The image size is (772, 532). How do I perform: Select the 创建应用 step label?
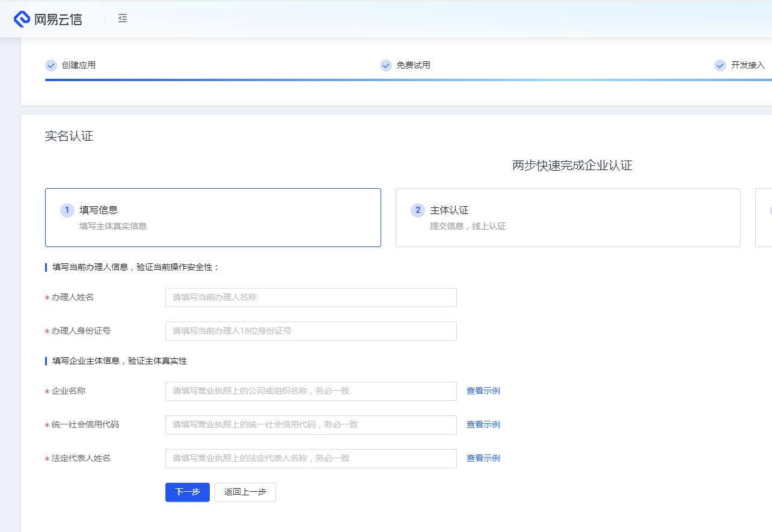point(79,65)
